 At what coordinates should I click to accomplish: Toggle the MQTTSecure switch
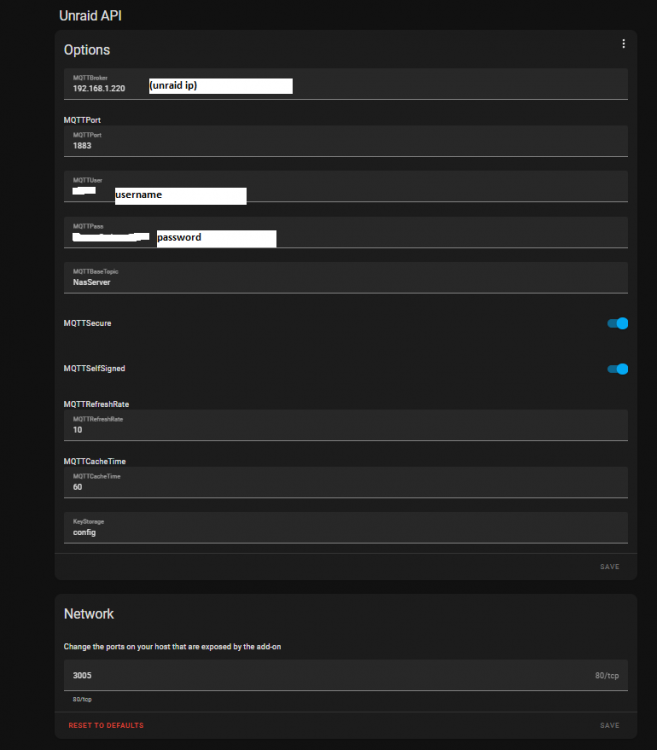point(617,324)
